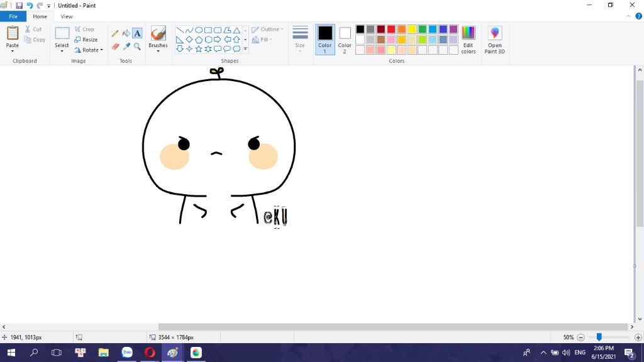Choose the Rounded rectangle shape
This screenshot has width=644, height=362.
point(218,30)
